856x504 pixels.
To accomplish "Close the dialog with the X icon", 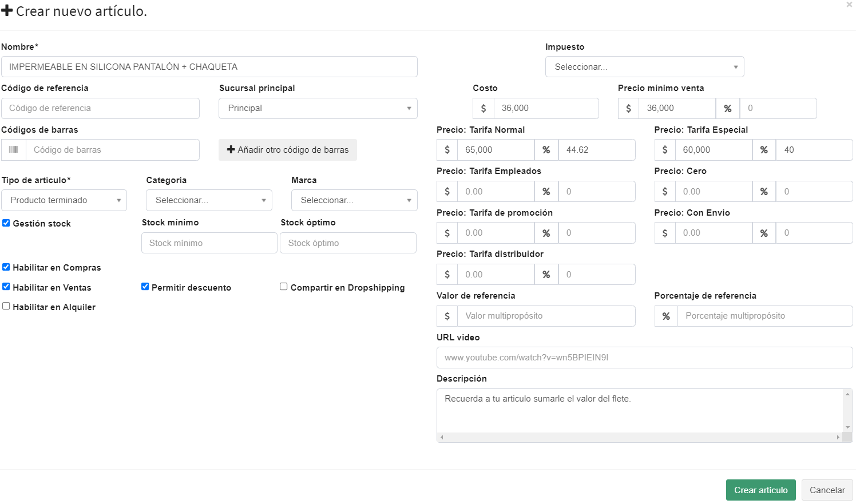I will pos(849,5).
